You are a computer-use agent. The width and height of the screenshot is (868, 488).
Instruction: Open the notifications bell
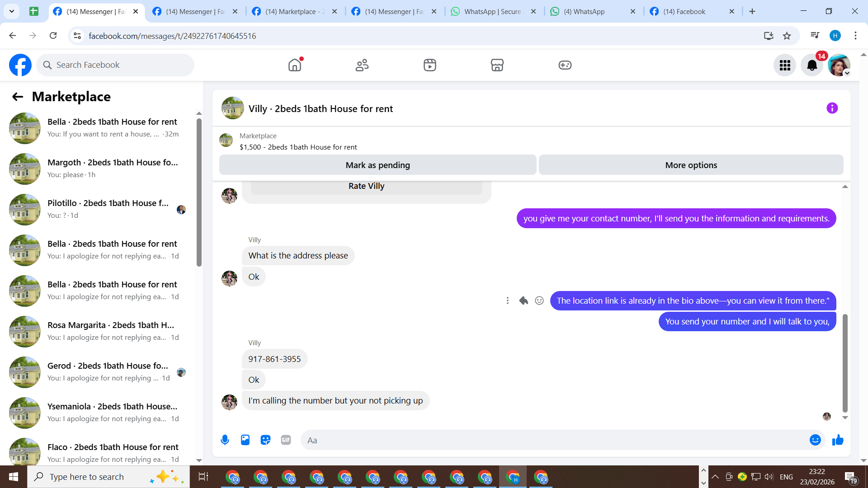tap(812, 66)
